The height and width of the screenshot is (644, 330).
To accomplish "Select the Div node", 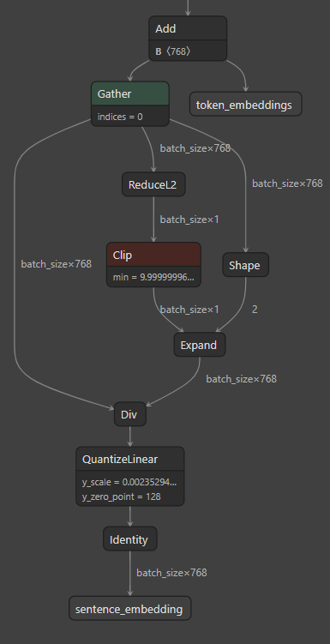I will 130,414.
